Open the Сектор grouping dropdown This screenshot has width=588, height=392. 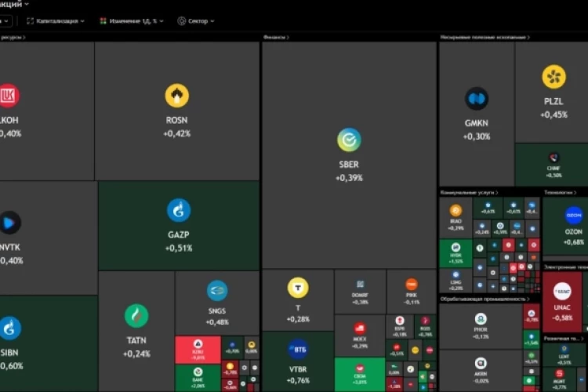tap(196, 21)
